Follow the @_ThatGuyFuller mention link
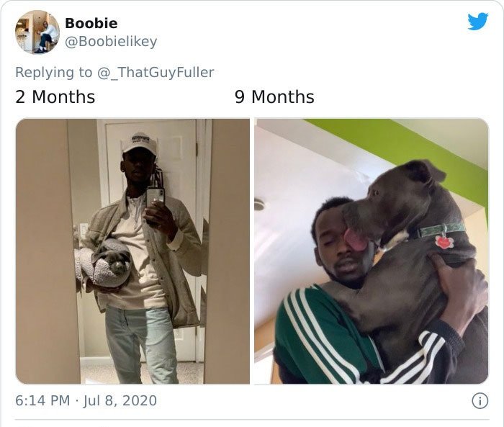 click(x=156, y=72)
